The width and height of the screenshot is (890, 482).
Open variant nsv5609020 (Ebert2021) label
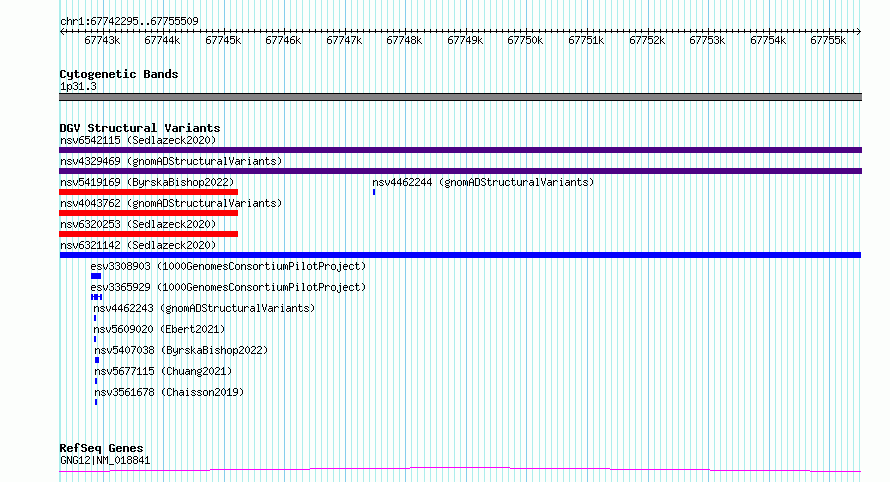pos(159,329)
